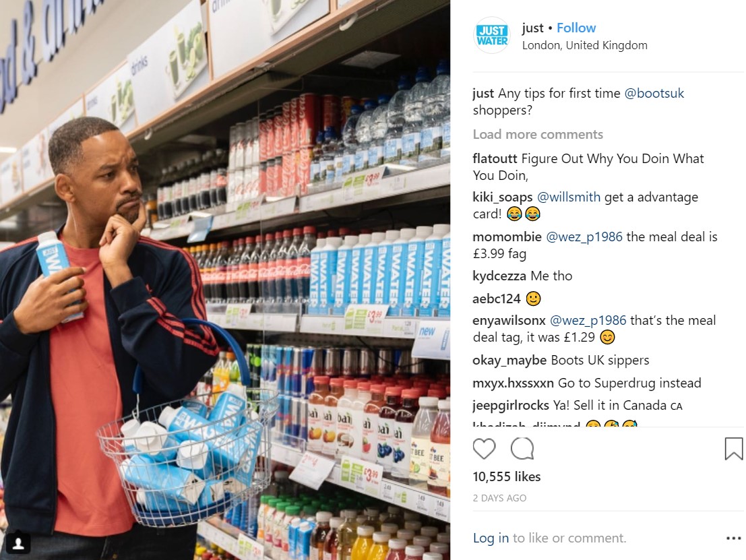Open jeepgirlrocks commenter profile
The width and height of the screenshot is (746, 560).
tap(511, 406)
